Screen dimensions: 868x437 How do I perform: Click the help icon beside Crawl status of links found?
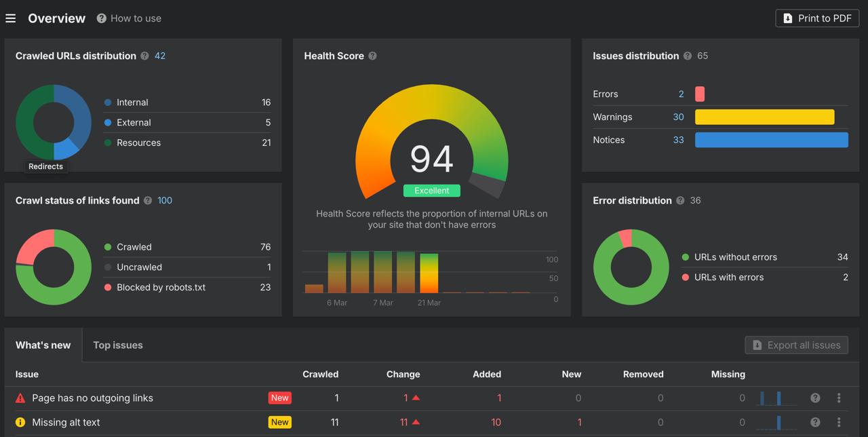[148, 201]
